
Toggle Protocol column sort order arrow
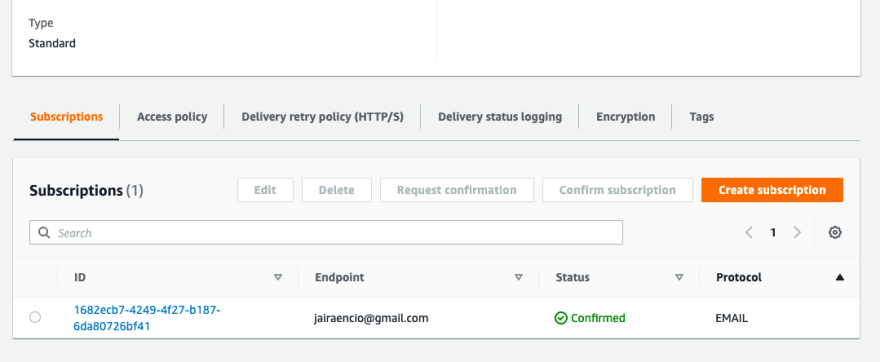(840, 277)
